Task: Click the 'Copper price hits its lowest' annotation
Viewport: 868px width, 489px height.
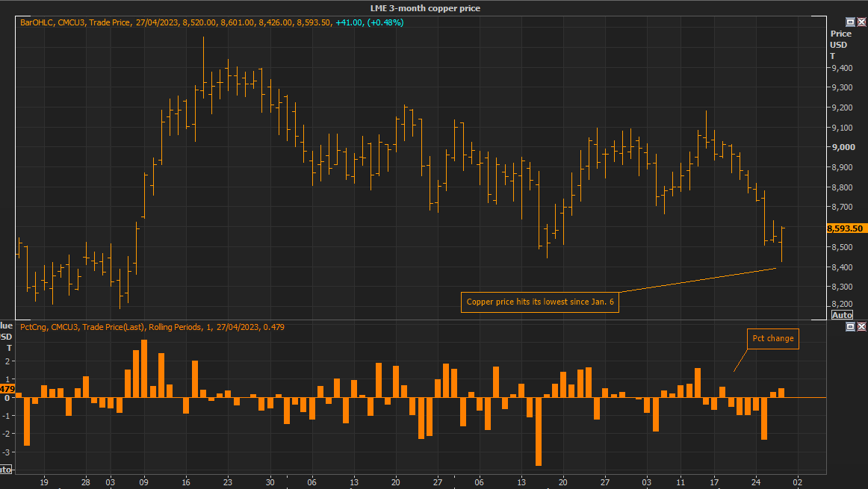Action: (x=540, y=302)
